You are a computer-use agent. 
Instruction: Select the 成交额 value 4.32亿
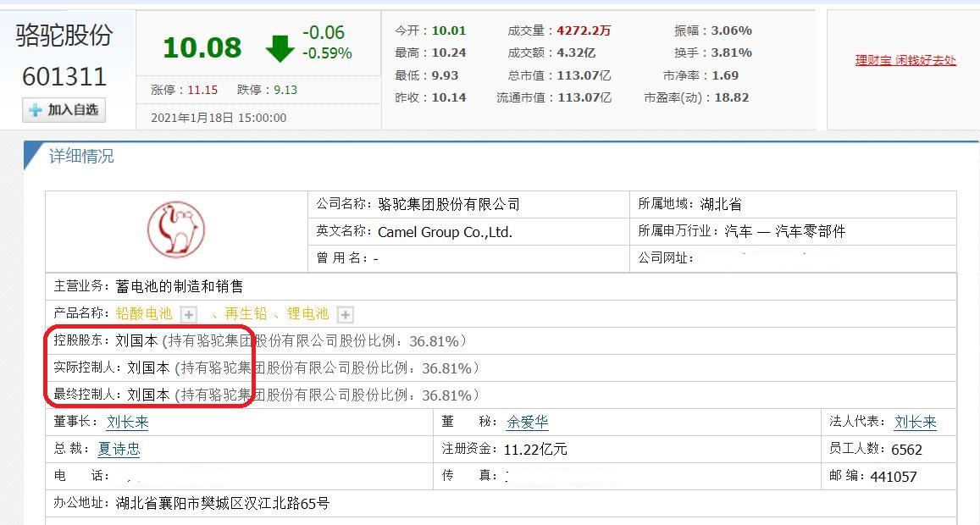coord(576,53)
